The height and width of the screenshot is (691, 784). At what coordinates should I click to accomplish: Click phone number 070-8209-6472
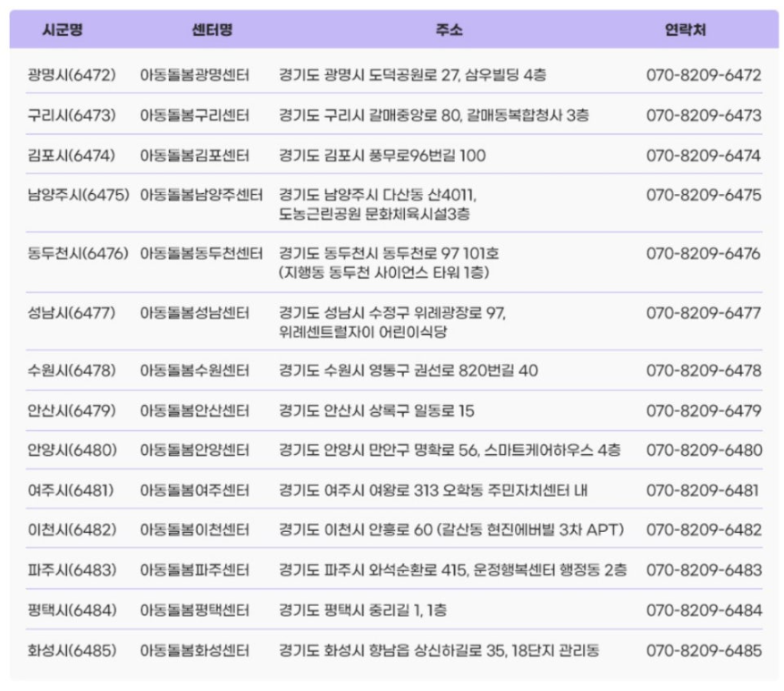704,75
